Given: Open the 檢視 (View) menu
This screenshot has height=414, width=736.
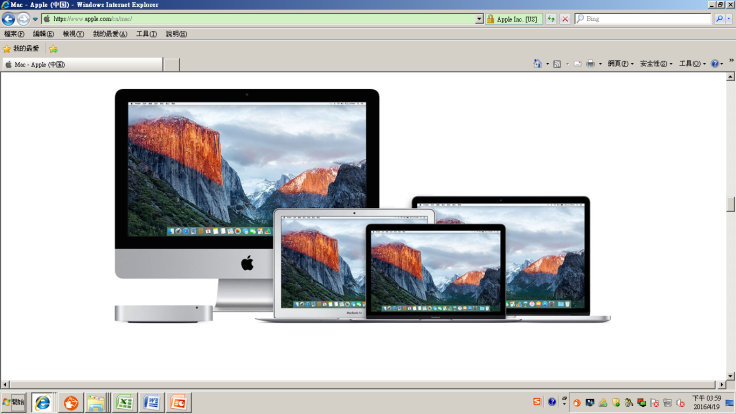Looking at the screenshot, I should click(73, 33).
